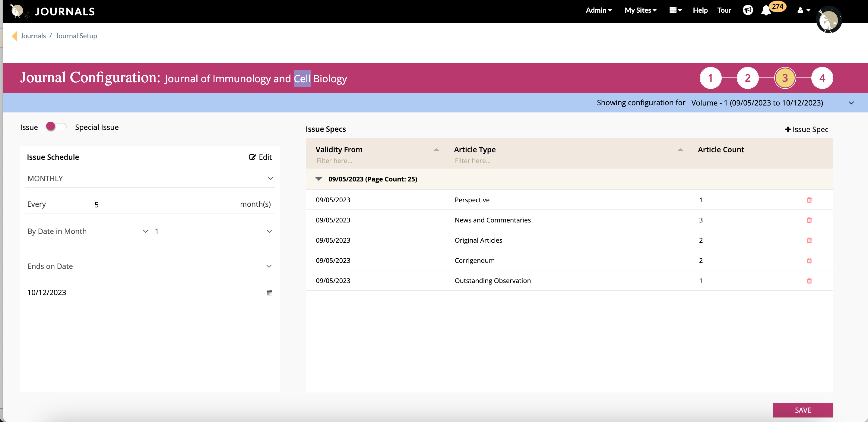Click the Journal of Immunology and Cell Biology title
Screen dimensions: 868x422
(x=256, y=79)
